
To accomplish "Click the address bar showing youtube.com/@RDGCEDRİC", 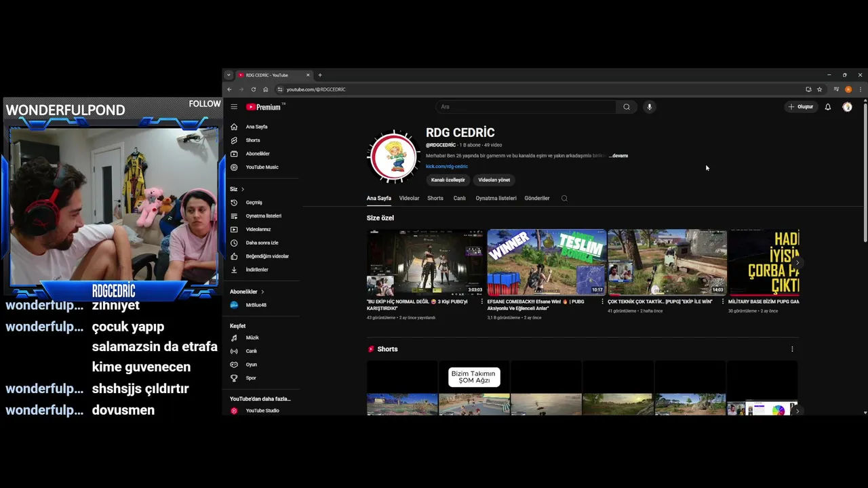I will [x=539, y=89].
